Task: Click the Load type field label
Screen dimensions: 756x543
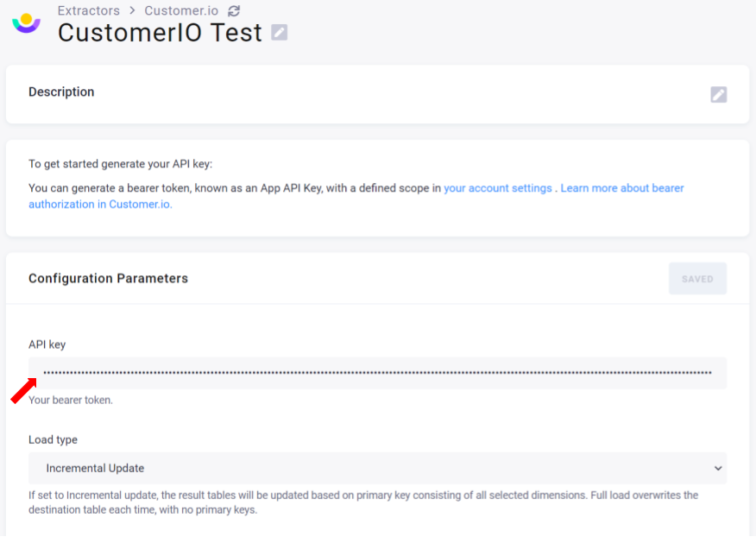Action: pos(53,439)
